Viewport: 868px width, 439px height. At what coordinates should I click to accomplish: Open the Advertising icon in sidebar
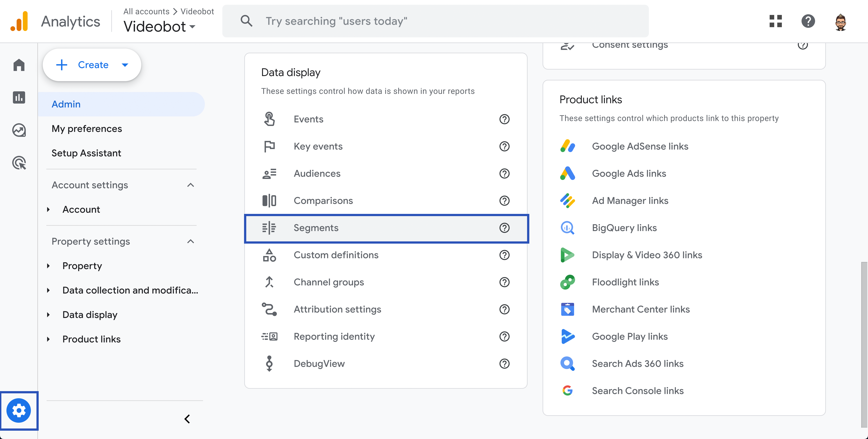point(19,163)
